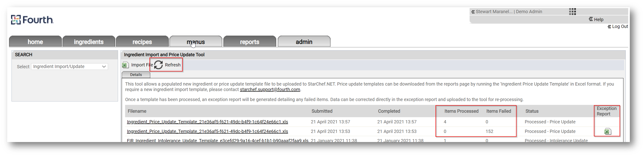Click the user profile icon beside Stewart Maranel

click(x=473, y=12)
